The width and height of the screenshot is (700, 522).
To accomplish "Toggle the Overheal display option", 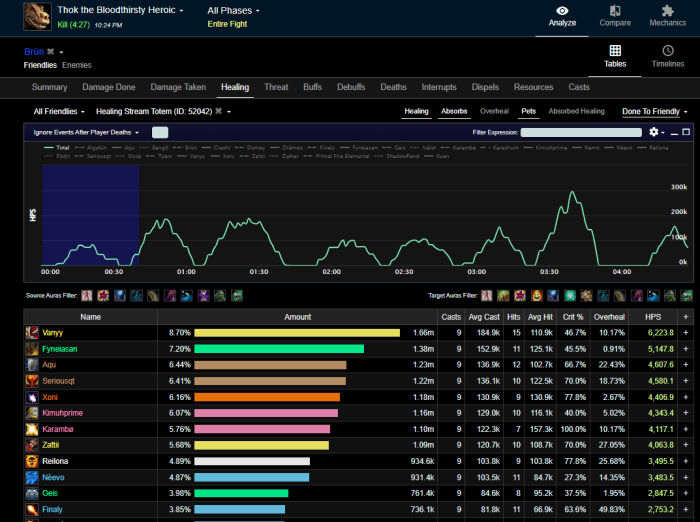I will click(x=494, y=112).
